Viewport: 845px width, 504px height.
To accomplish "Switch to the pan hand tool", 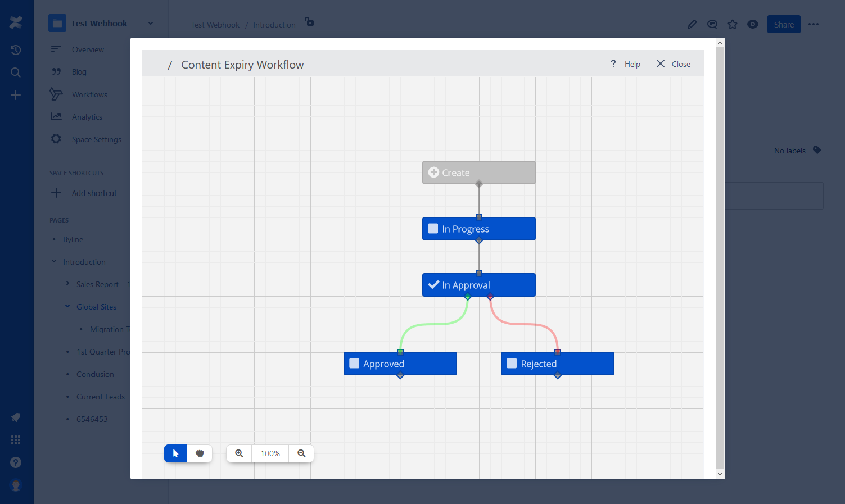I will pos(200,453).
